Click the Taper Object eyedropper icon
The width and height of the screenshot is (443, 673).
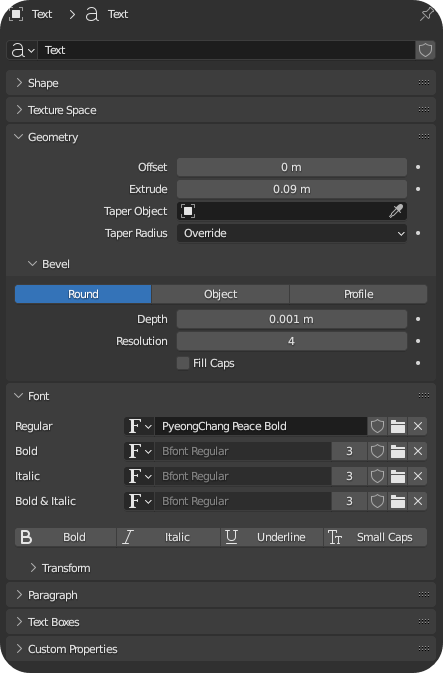(396, 211)
